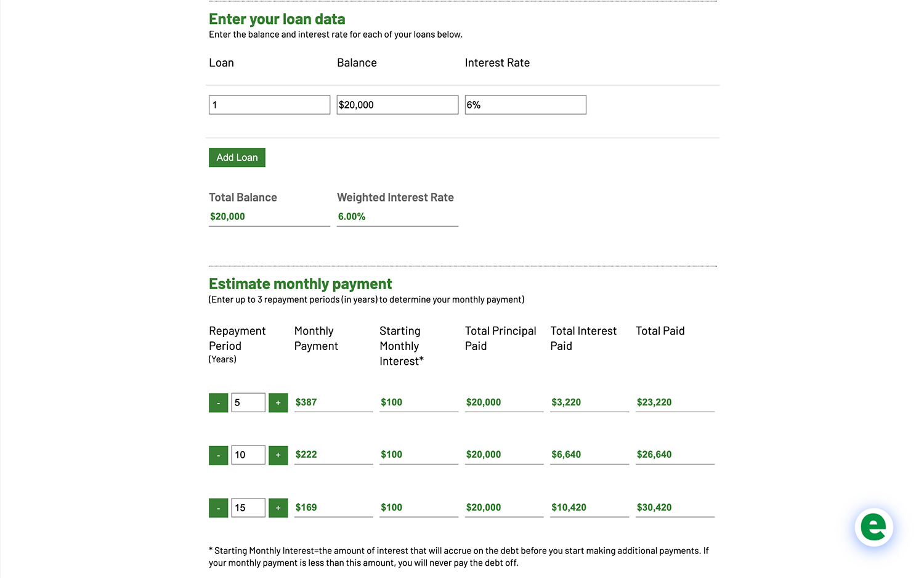
Task: Click the Weighted Interest Rate value 6.00%
Action: [x=351, y=216]
